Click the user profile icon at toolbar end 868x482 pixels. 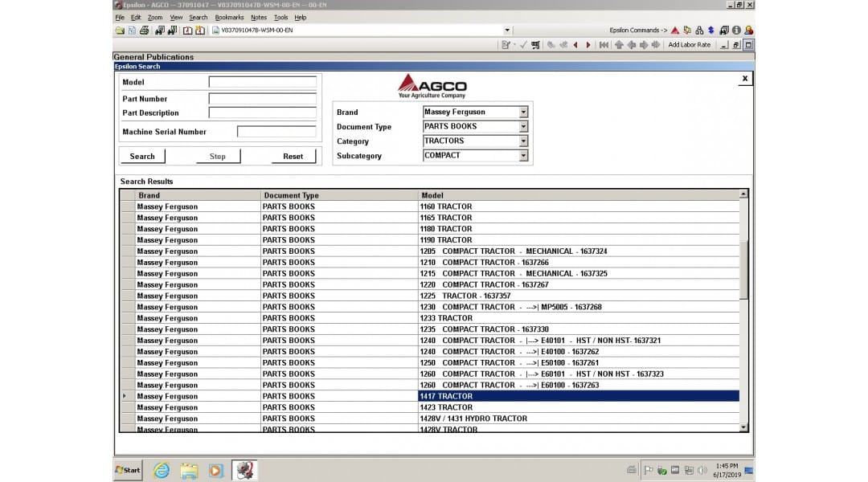point(748,31)
